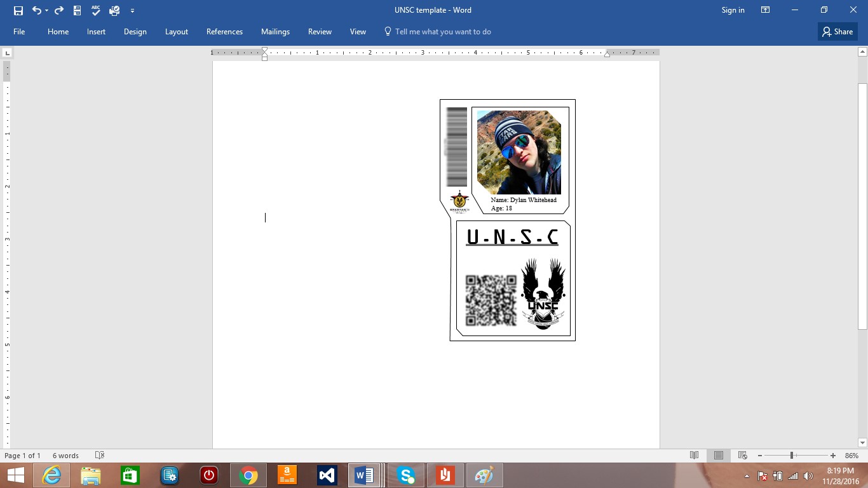Viewport: 868px width, 488px height.
Task: Open the 6 words count dialog
Action: (65, 456)
